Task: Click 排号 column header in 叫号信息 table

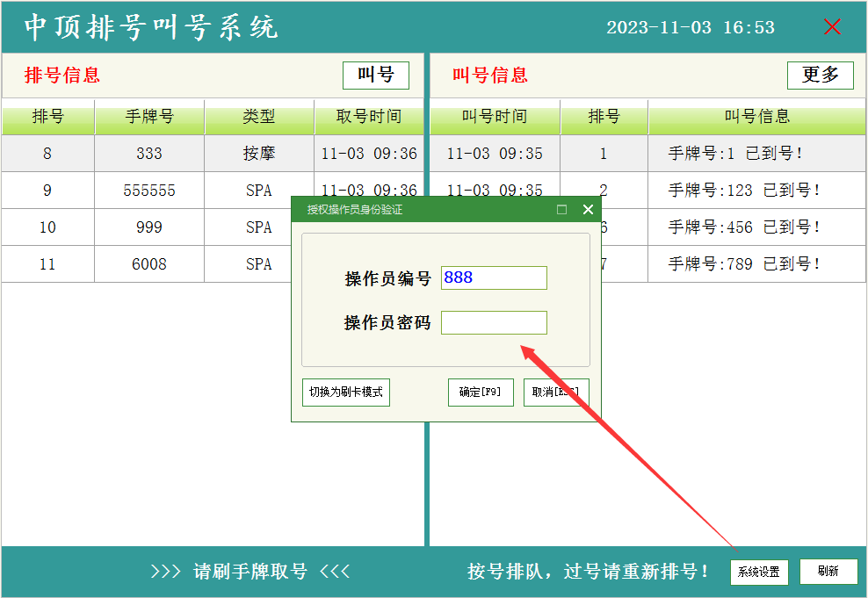Action: pyautogui.click(x=604, y=117)
